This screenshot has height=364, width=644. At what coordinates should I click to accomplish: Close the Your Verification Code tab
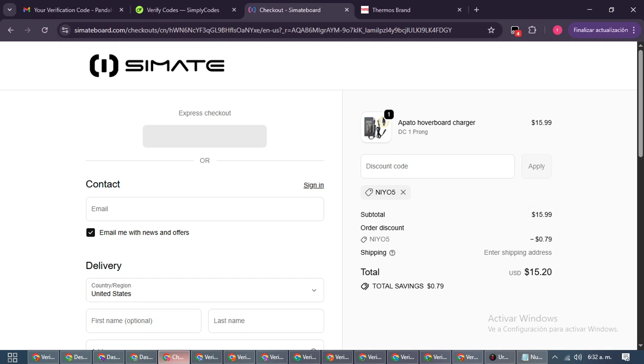(122, 9)
